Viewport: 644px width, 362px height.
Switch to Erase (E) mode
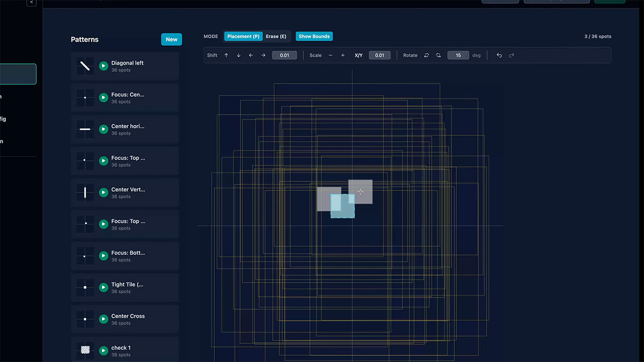[276, 36]
